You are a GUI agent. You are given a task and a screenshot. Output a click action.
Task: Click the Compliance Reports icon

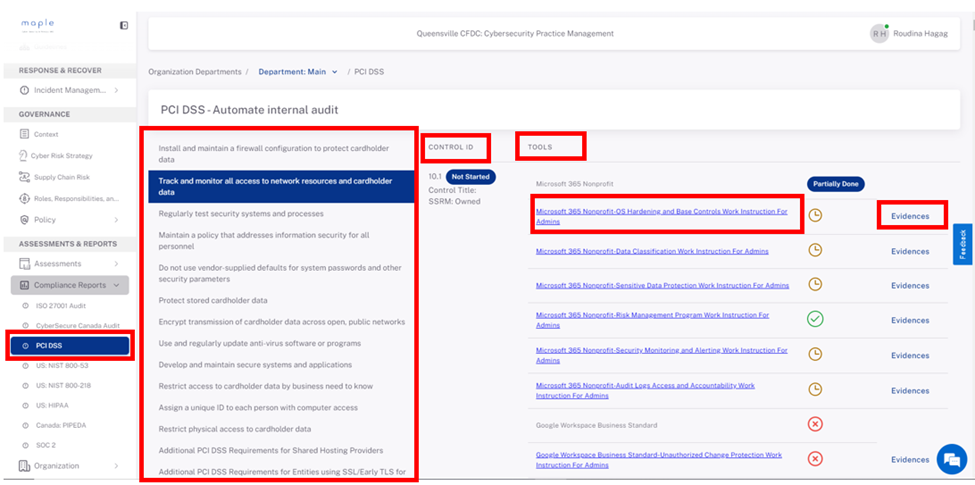coord(25,285)
